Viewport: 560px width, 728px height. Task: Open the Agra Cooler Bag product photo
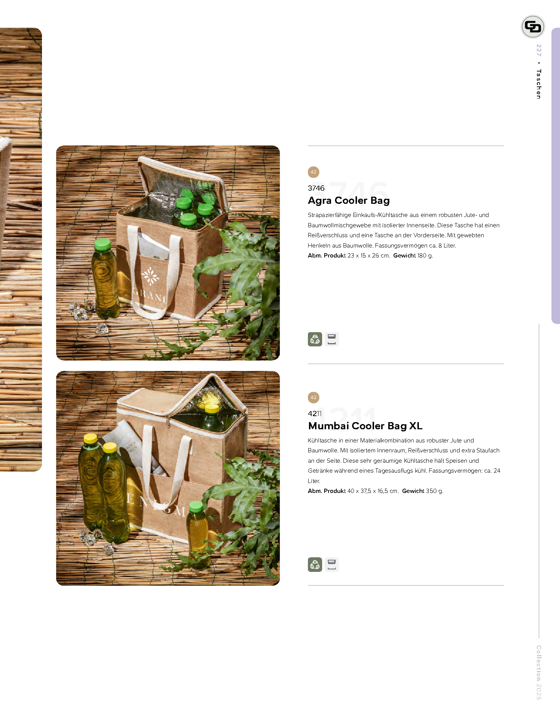(x=168, y=253)
